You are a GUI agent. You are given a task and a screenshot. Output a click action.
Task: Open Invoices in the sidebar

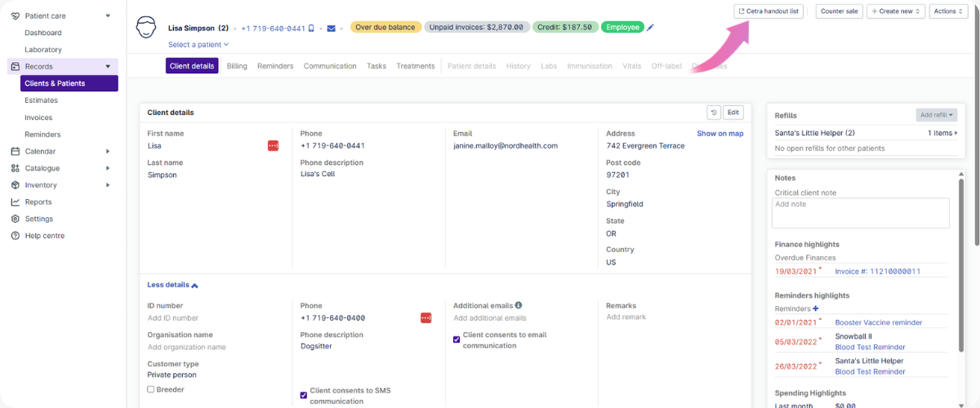(38, 118)
